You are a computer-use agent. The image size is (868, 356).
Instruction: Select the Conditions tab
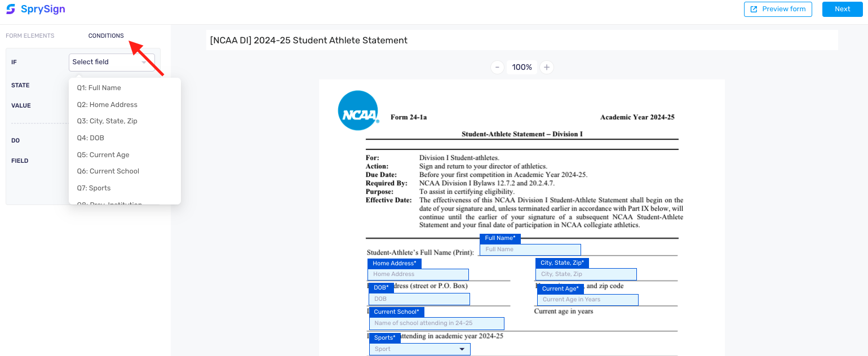106,35
